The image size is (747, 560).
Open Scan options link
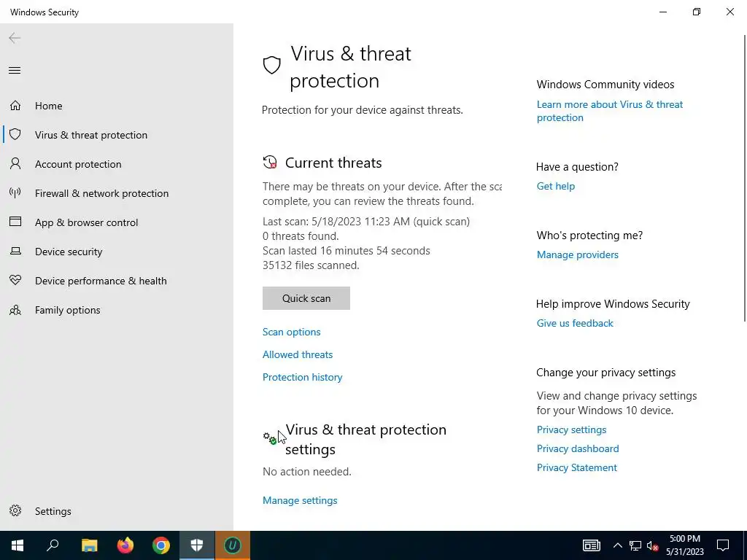pyautogui.click(x=292, y=332)
